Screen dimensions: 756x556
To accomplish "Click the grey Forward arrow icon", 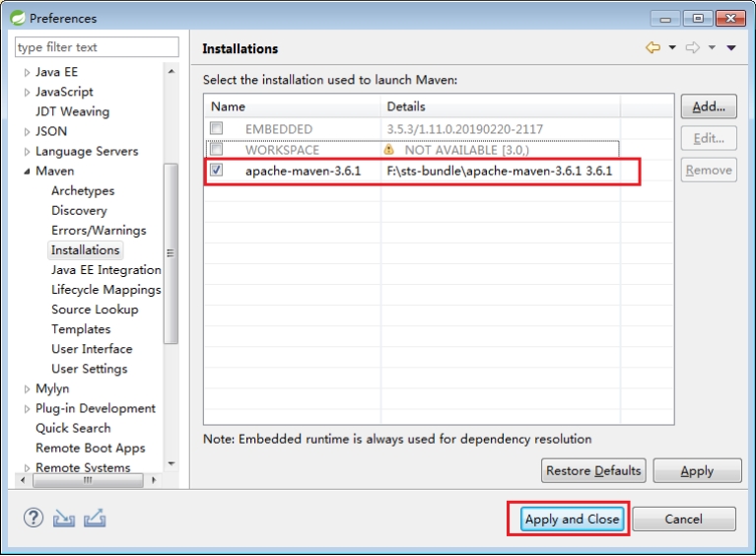I will point(692,47).
